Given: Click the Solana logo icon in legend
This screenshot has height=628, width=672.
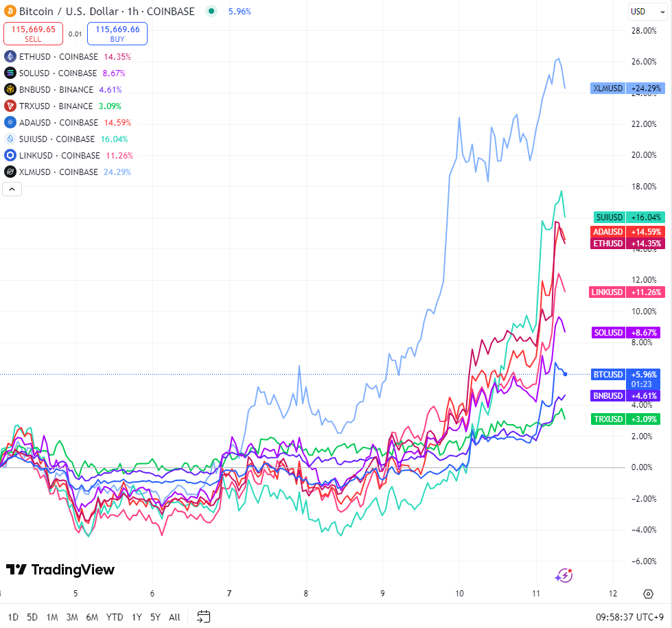Looking at the screenshot, I should click(x=10, y=73).
